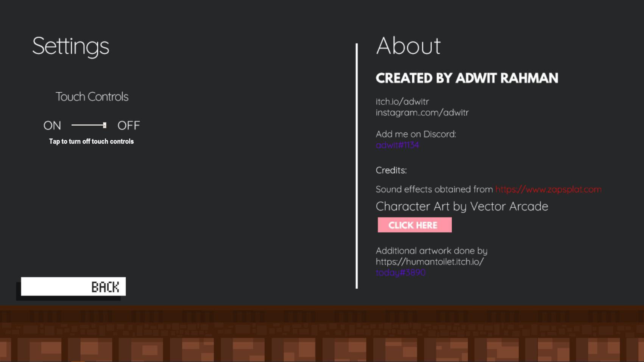This screenshot has height=362, width=644.
Task: Click the humantoilet.itch.io address
Action: coord(430,261)
